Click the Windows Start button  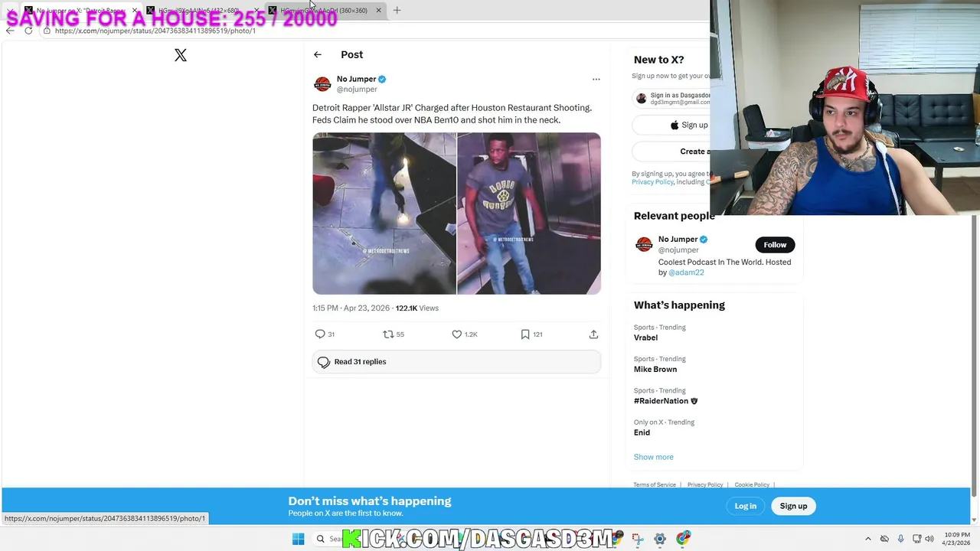(298, 539)
